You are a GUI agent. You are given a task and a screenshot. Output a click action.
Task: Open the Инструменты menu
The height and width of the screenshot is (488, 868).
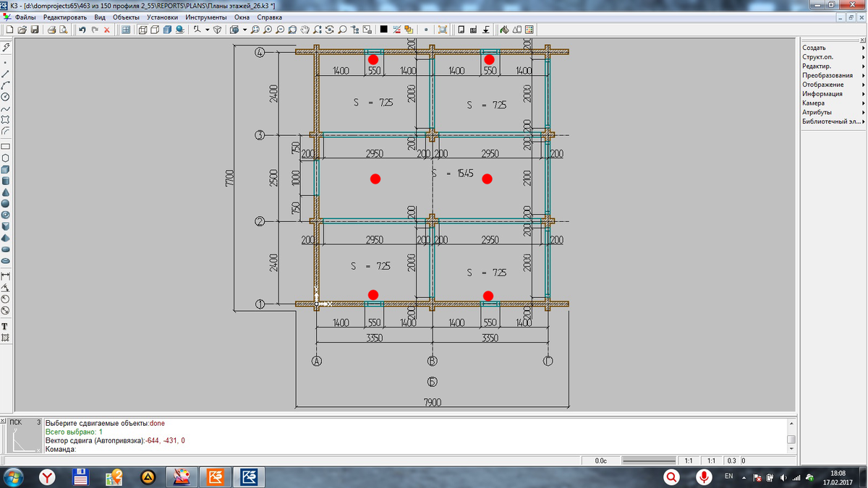(x=205, y=17)
